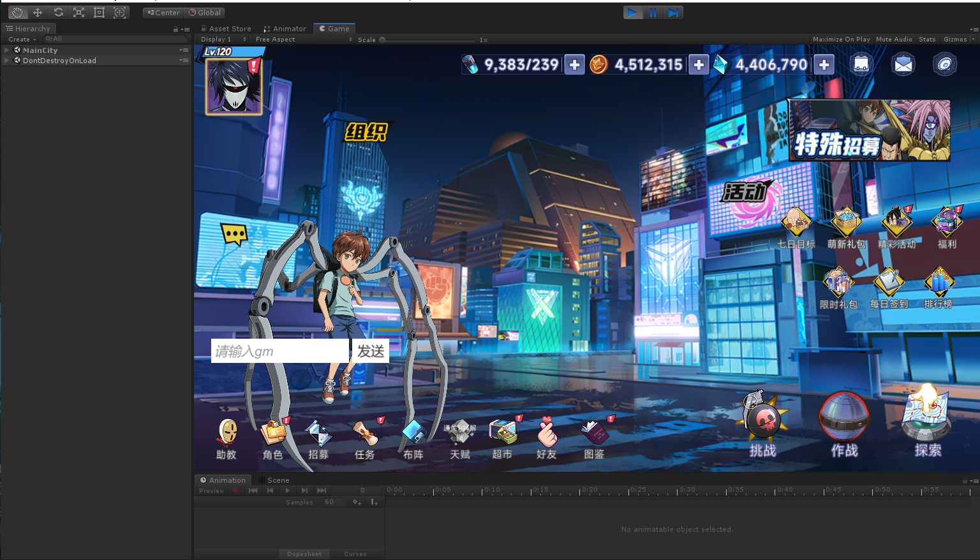980x560 pixels.
Task: Click the Scale slider handle
Action: tap(382, 40)
